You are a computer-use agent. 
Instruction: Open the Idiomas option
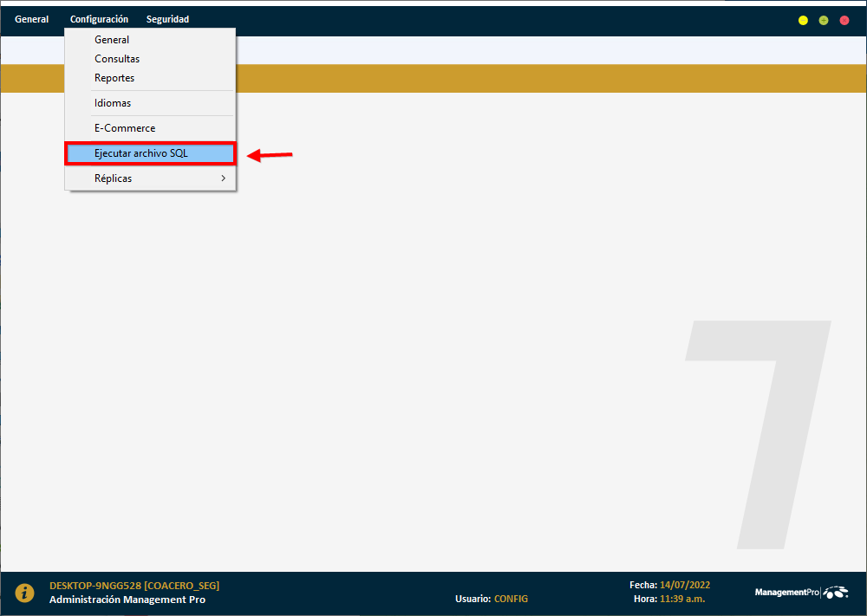[x=112, y=102]
